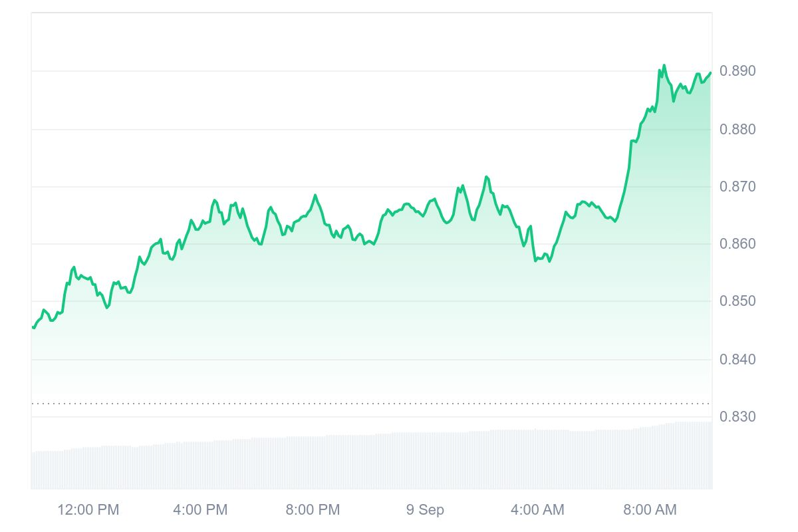Click the 8:00 AM time axis label
The width and height of the screenshot is (798, 532).
(650, 510)
